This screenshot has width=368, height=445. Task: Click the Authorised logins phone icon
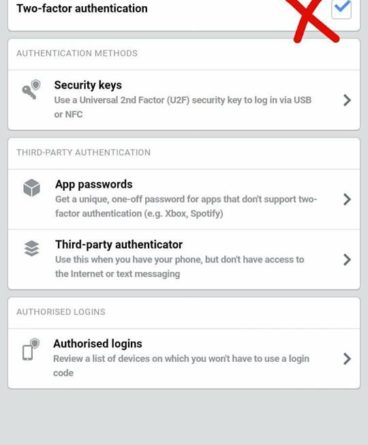[31, 349]
